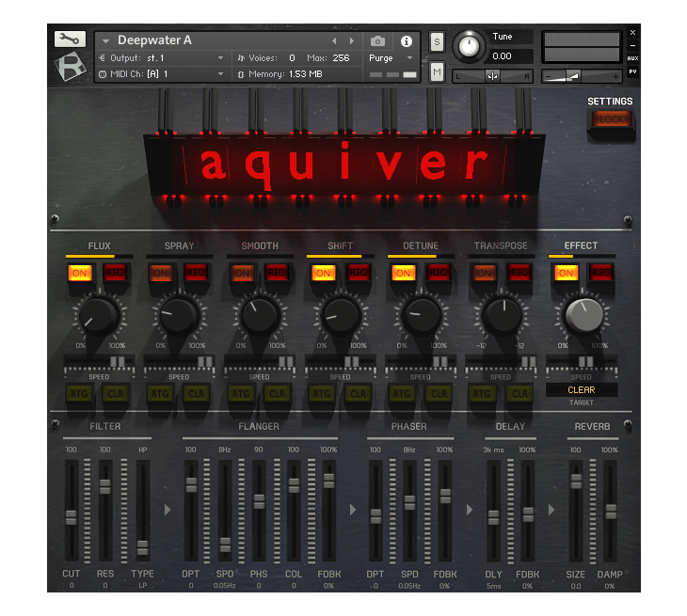This screenshot has height=616, width=687.
Task: Click the DETUNE amount knob
Action: [x=420, y=316]
